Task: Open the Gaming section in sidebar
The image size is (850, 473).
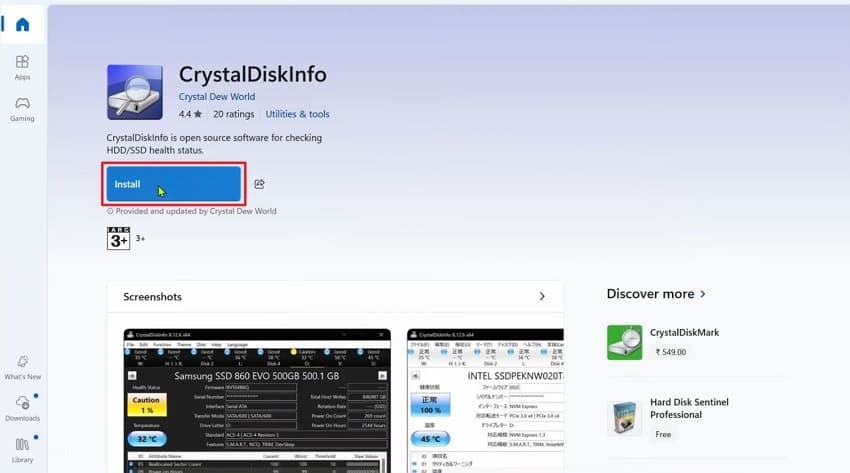Action: pyautogui.click(x=22, y=109)
